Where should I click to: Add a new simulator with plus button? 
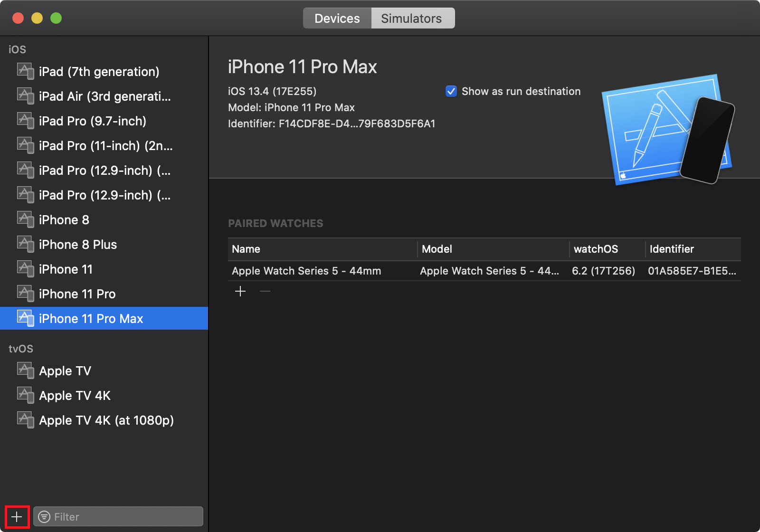17,517
